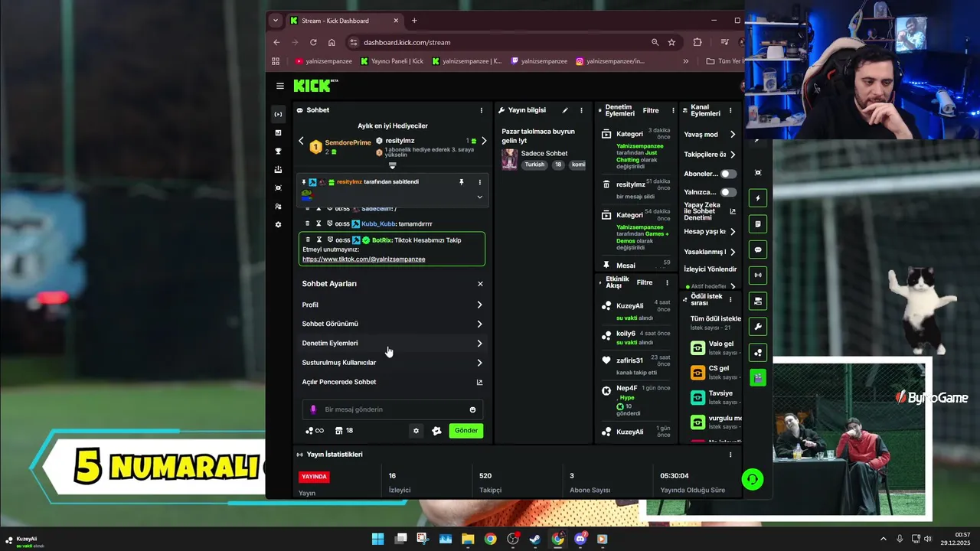
Task: Select the Turkish language tag
Action: [534, 165]
